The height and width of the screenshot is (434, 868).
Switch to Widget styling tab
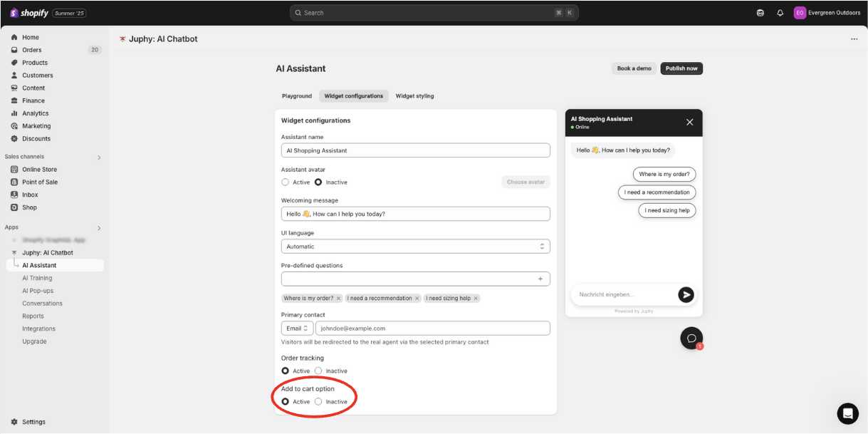tap(414, 96)
